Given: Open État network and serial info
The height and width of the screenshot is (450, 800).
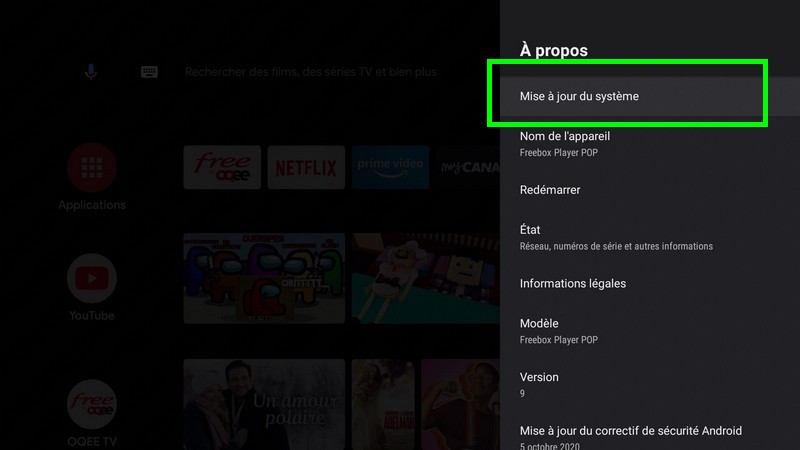Looking at the screenshot, I should click(649, 237).
